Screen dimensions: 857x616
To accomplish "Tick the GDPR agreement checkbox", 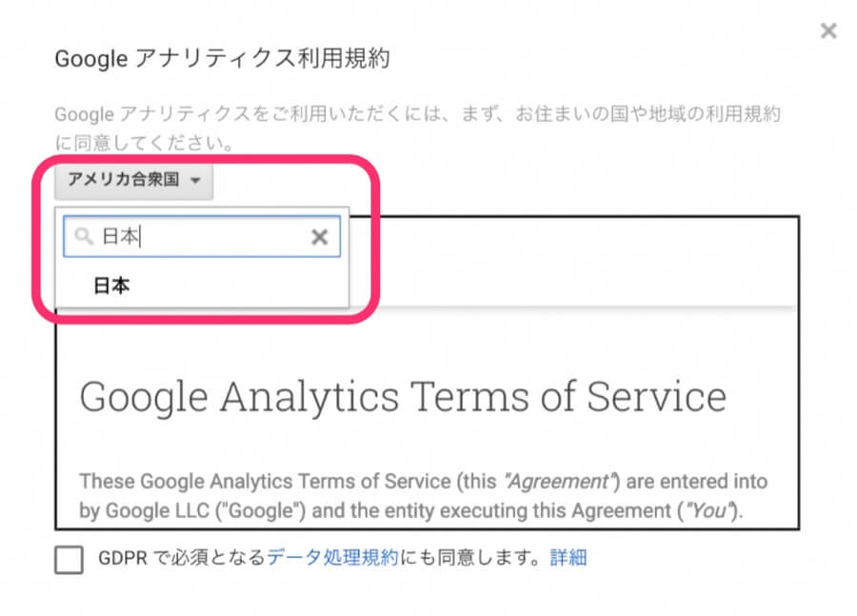I will (69, 560).
